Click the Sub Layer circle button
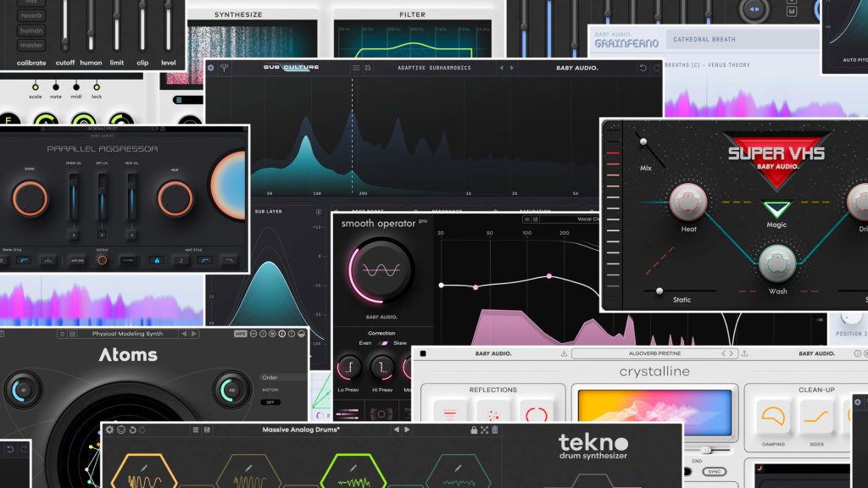Image resolution: width=868 pixels, height=488 pixels. 319,212
